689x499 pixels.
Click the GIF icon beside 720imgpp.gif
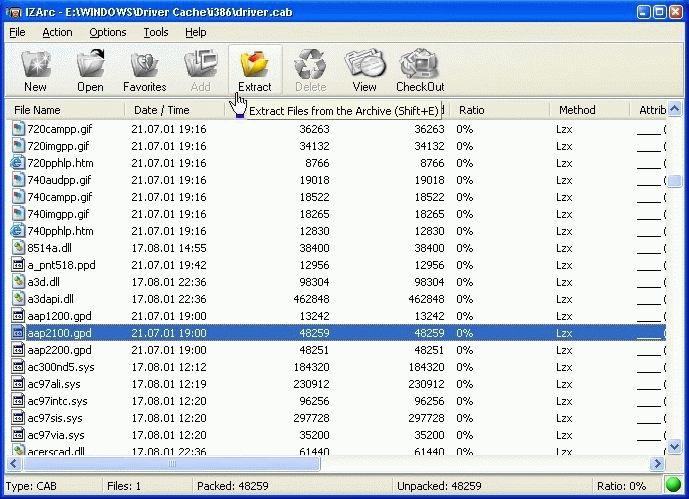[18, 146]
